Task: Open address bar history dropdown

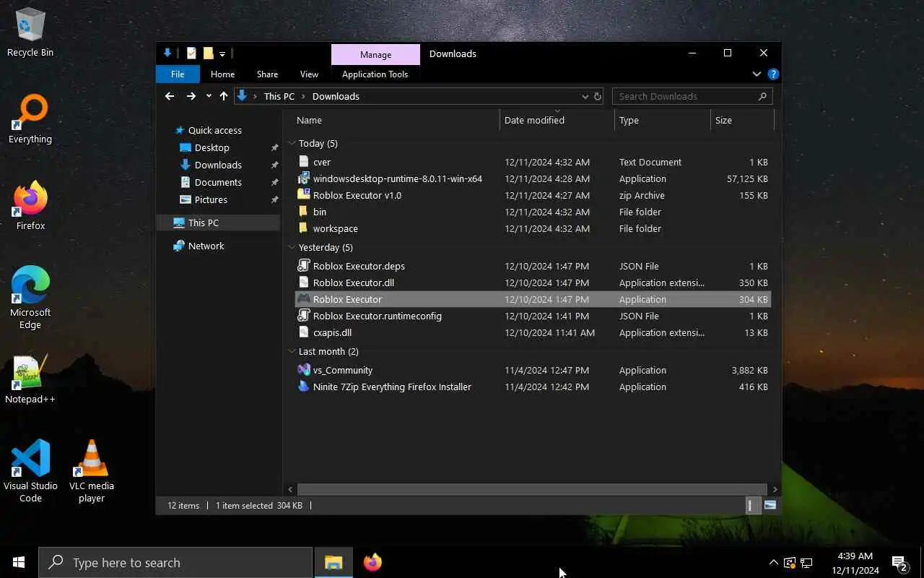Action: pyautogui.click(x=585, y=96)
